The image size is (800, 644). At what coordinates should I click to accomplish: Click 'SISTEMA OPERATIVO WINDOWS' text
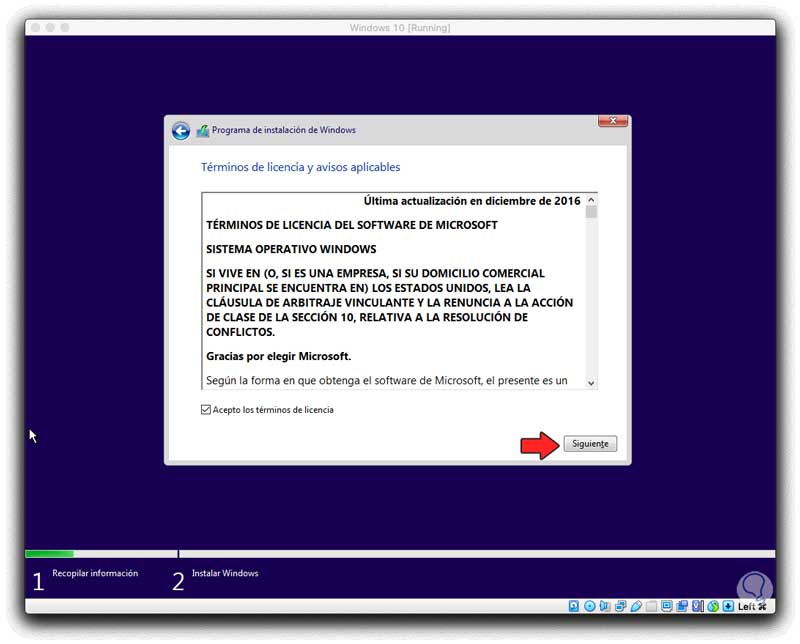point(291,249)
